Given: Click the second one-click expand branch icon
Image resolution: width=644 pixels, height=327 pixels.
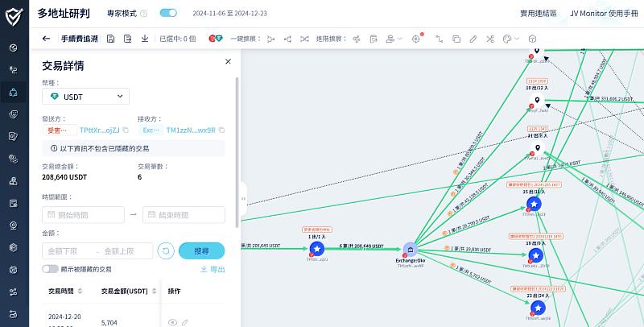Looking at the screenshot, I should [287, 39].
